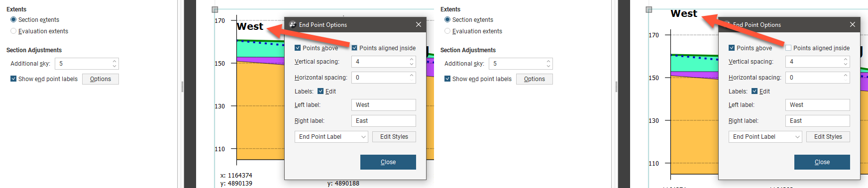868x188 pixels.
Task: Click Options button in right panel
Action: (x=535, y=79)
